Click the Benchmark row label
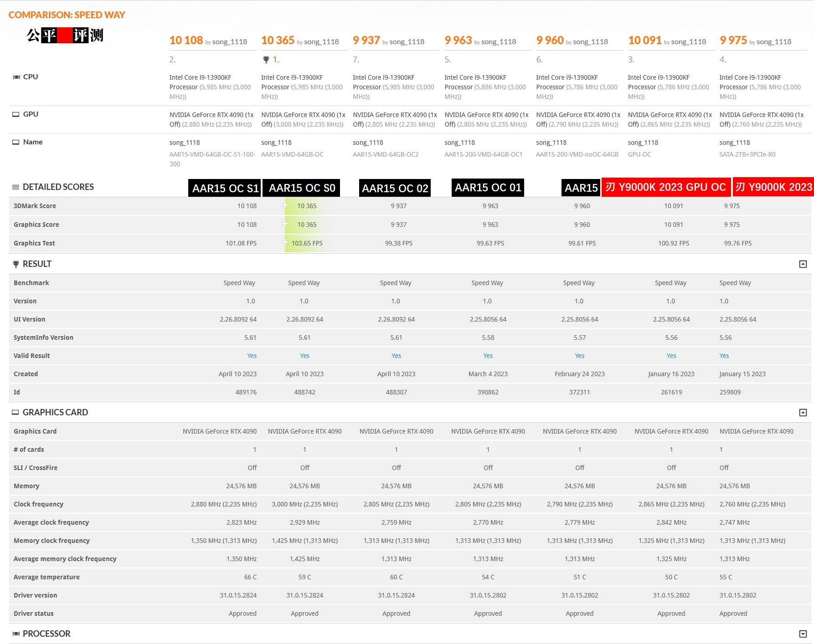The width and height of the screenshot is (814, 644). tap(31, 283)
